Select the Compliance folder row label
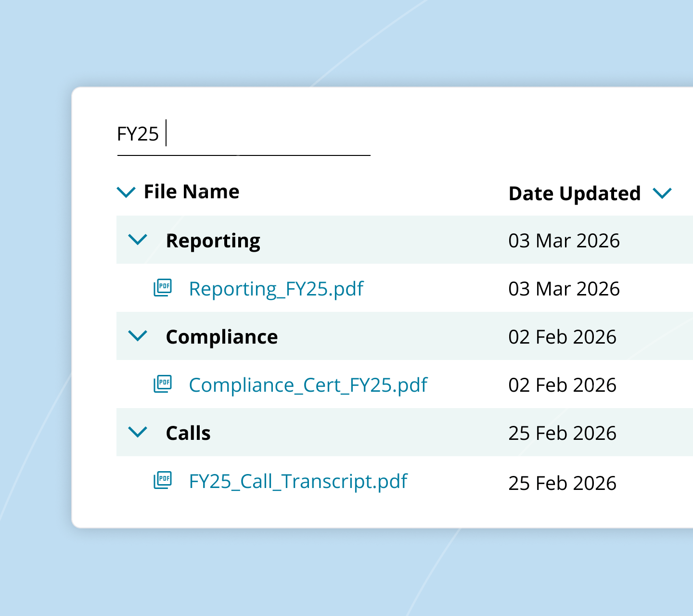This screenshot has width=693, height=616. (222, 337)
